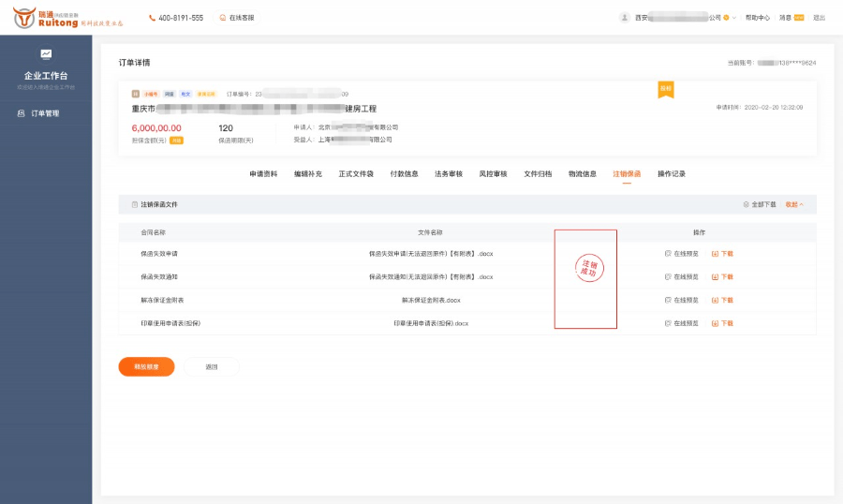This screenshot has width=843, height=504.
Task: Click the 保函失效通知 contract name cell
Action: pyautogui.click(x=159, y=277)
